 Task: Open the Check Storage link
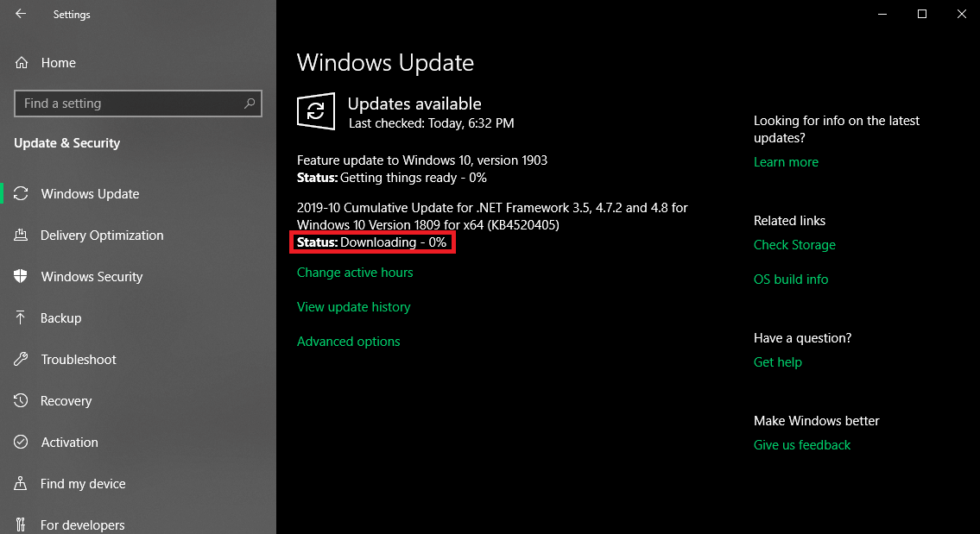(794, 245)
